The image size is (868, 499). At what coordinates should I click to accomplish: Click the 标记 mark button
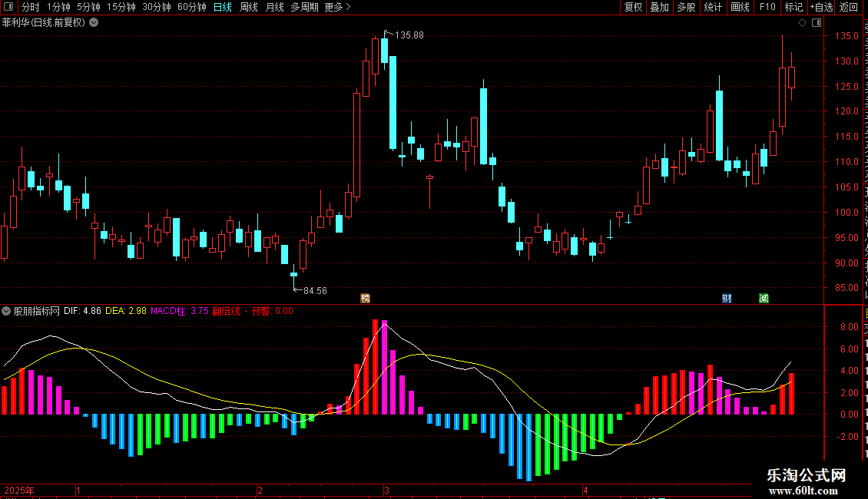click(793, 7)
